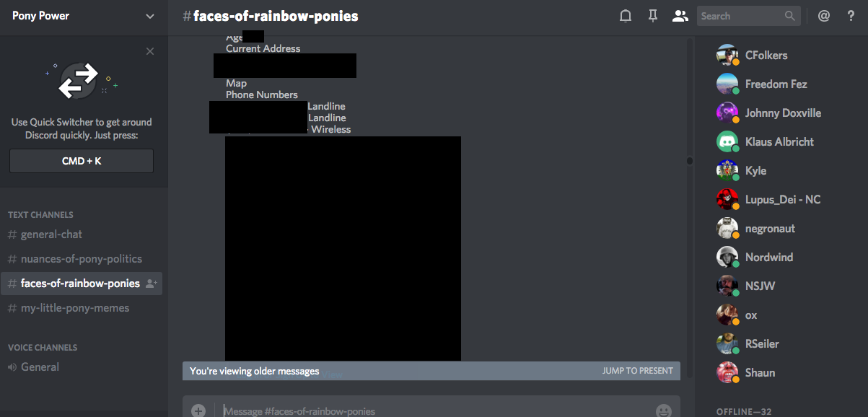The width and height of the screenshot is (868, 417).
Task: Collapse the Voice Channels category
Action: click(x=43, y=348)
